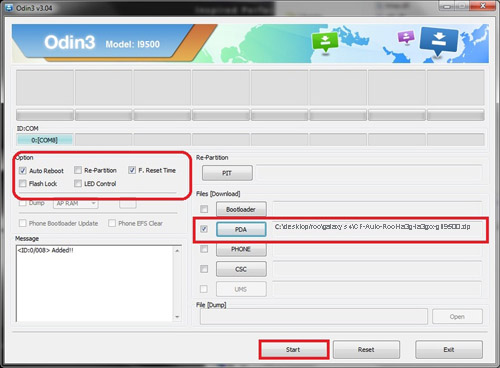This screenshot has height=368, width=500.
Task: Click the PHONE file button
Action: [x=241, y=249]
